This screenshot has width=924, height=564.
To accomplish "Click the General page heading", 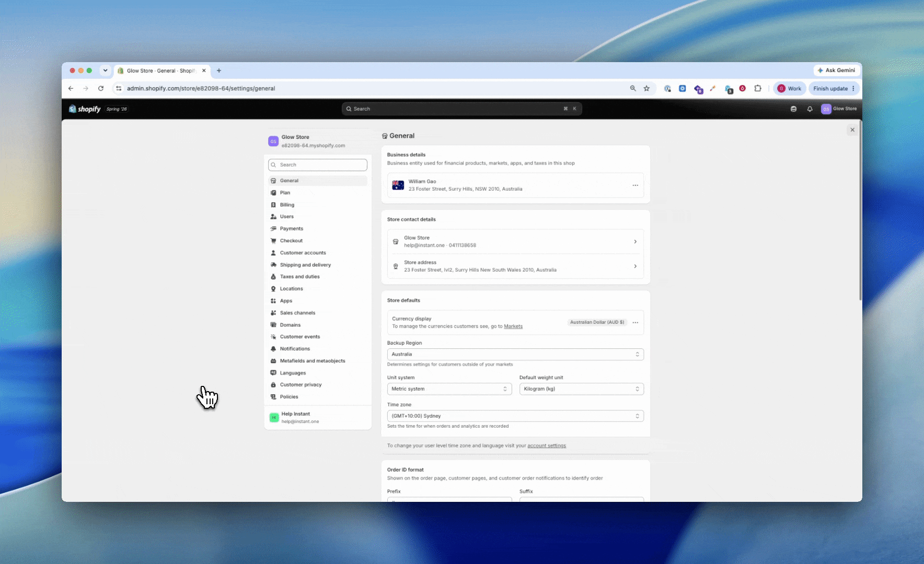I will coord(402,136).
